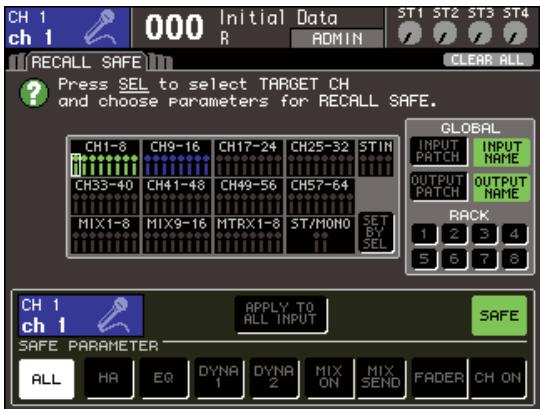Toggle the green SAFE button
540x409 pixels.
pos(499,315)
